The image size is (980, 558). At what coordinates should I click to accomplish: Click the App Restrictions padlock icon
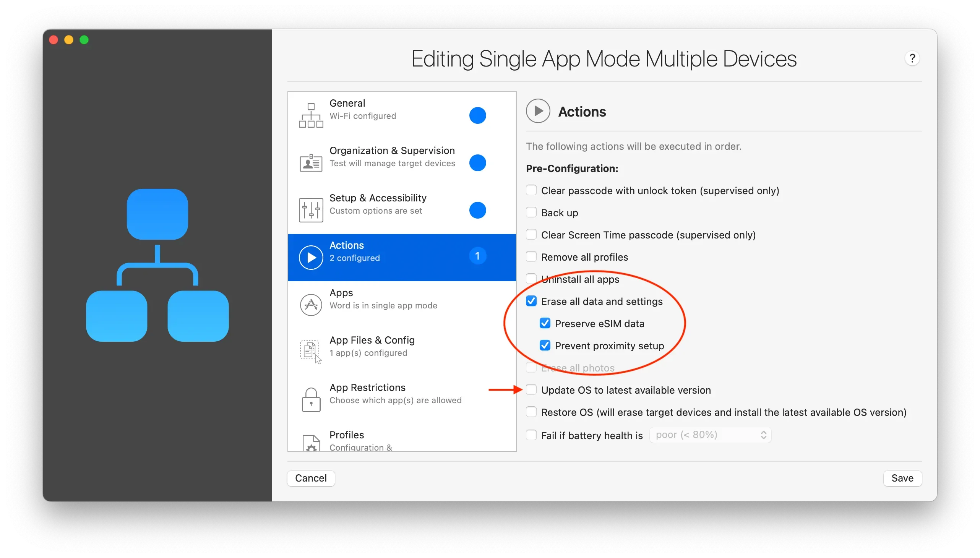(x=310, y=399)
